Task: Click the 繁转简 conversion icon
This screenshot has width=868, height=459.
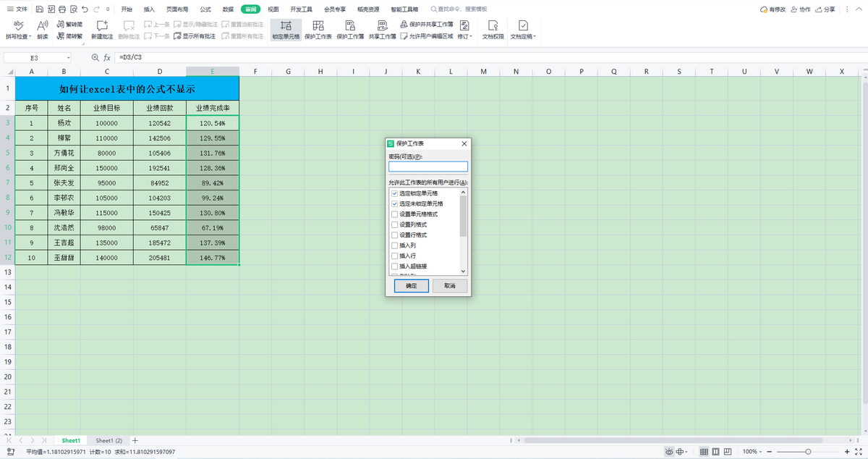Action: click(60, 24)
